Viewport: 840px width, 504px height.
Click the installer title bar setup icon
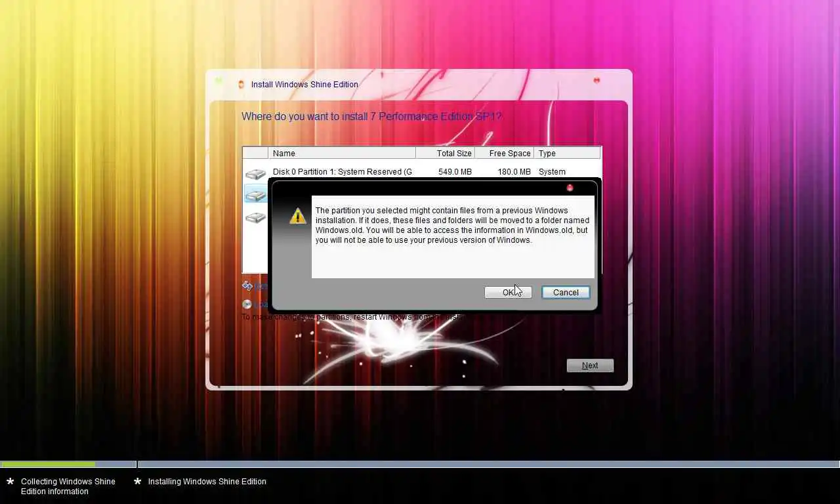click(x=241, y=84)
